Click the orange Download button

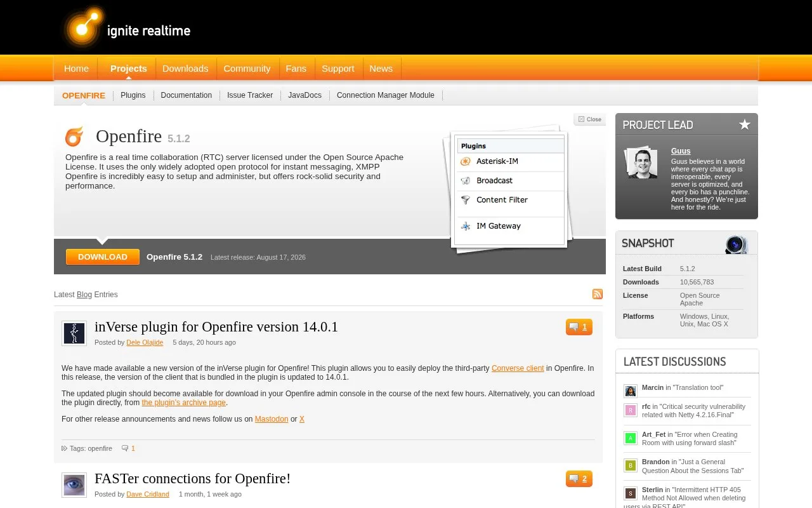[103, 257]
